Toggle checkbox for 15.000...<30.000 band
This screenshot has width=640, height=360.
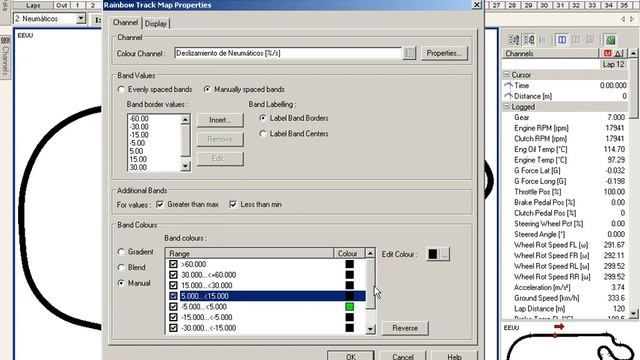173,285
